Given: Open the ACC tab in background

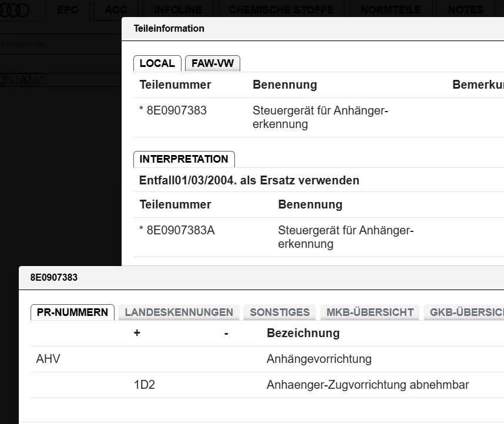Looking at the screenshot, I should [x=116, y=10].
